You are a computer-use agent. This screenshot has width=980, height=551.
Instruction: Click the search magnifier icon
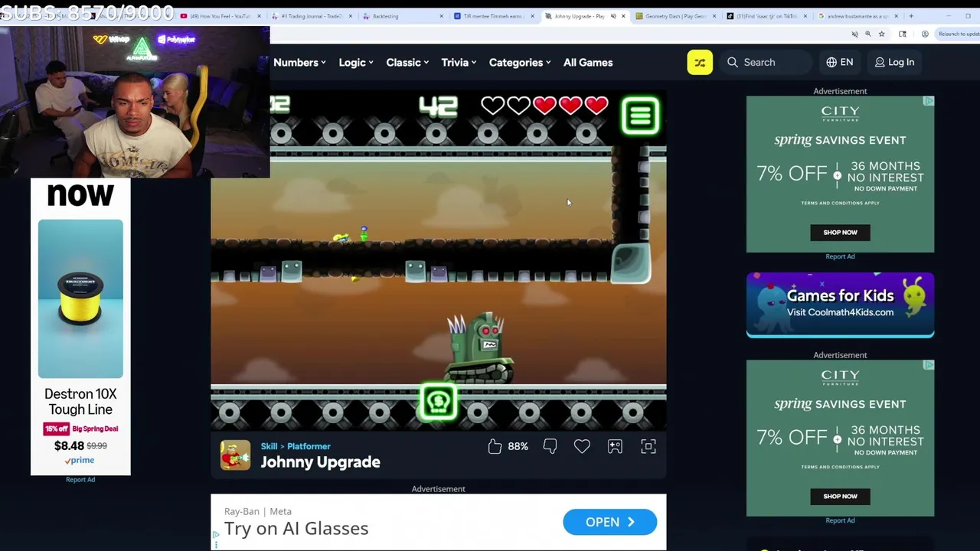click(x=733, y=62)
